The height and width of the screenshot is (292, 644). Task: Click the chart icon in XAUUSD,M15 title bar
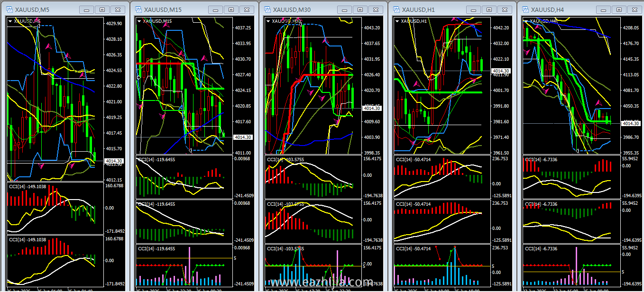tap(139, 9)
